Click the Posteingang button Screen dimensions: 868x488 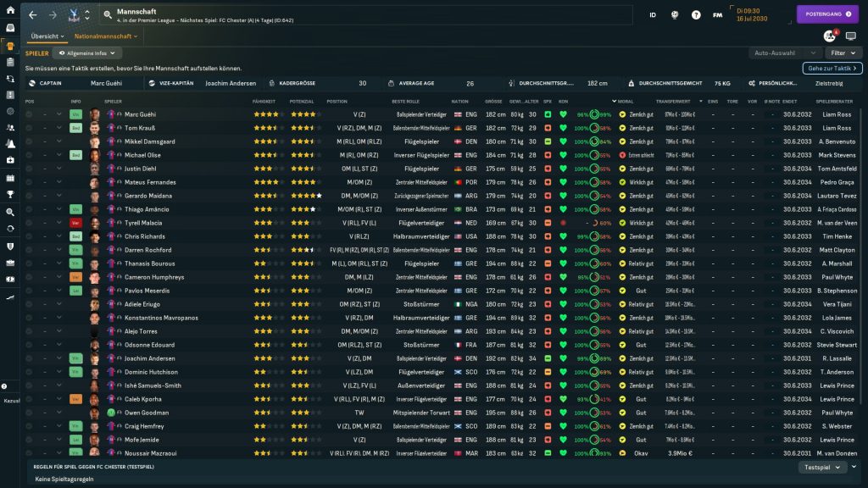coord(826,14)
